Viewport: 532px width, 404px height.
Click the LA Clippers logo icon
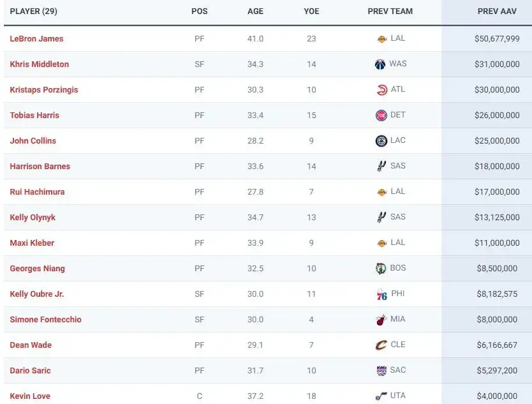click(381, 141)
